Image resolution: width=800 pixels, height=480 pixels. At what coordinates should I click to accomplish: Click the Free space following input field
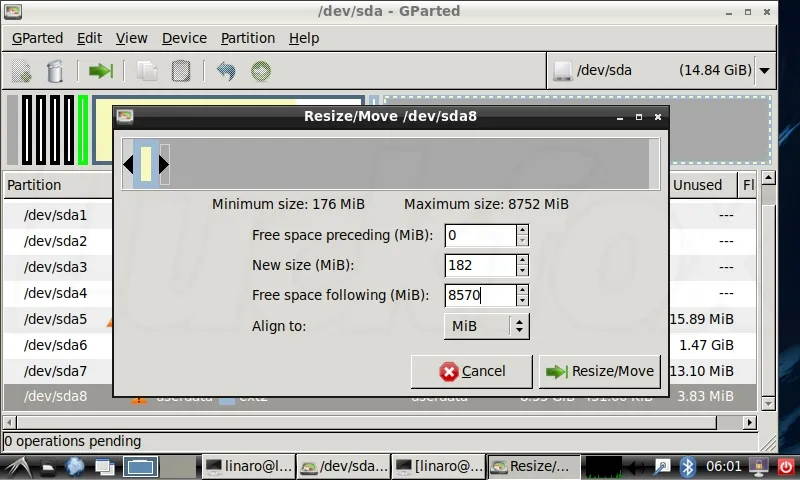[x=480, y=296]
